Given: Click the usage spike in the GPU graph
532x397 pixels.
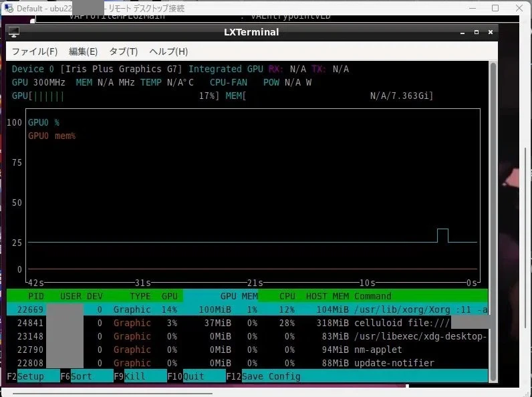Looking at the screenshot, I should (442, 235).
